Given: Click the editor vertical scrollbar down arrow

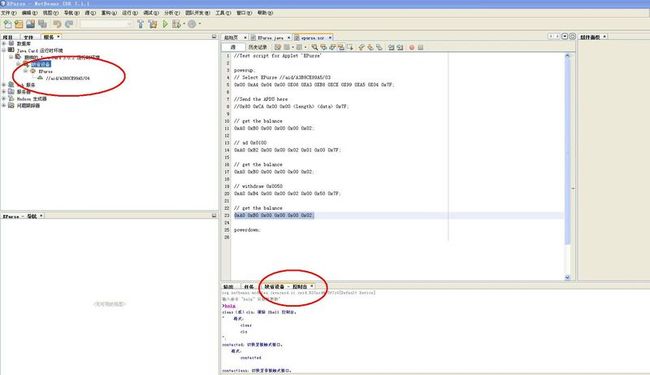Looking at the screenshot, I should click(x=568, y=277).
